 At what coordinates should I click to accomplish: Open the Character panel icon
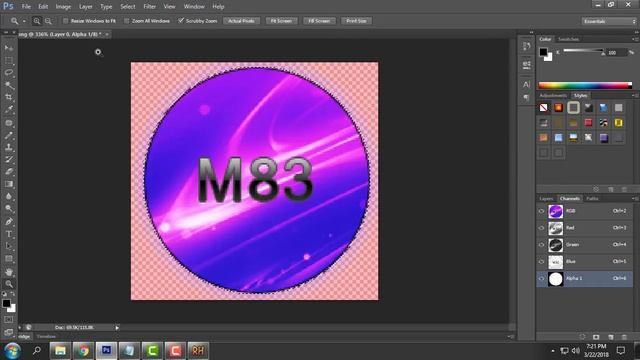527,84
